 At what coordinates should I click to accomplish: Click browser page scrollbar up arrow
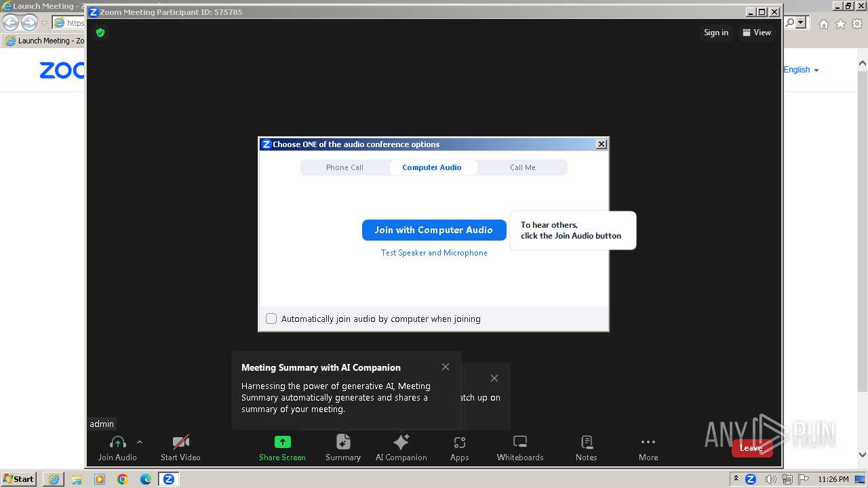click(x=863, y=63)
